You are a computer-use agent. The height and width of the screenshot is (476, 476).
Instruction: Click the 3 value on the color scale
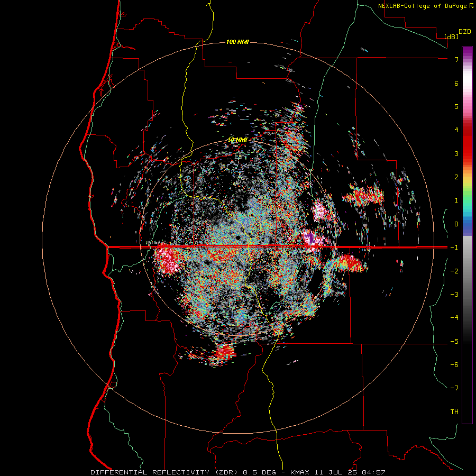tap(456, 153)
